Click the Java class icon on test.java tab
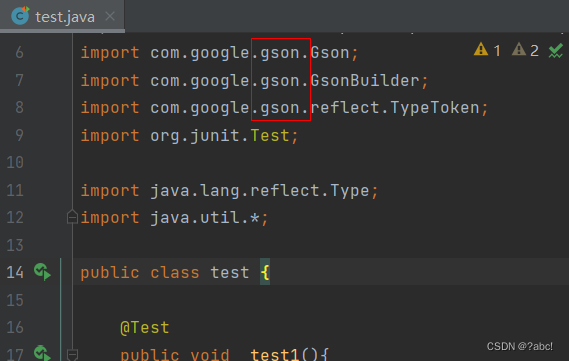The height and width of the screenshot is (361, 569). pos(20,16)
